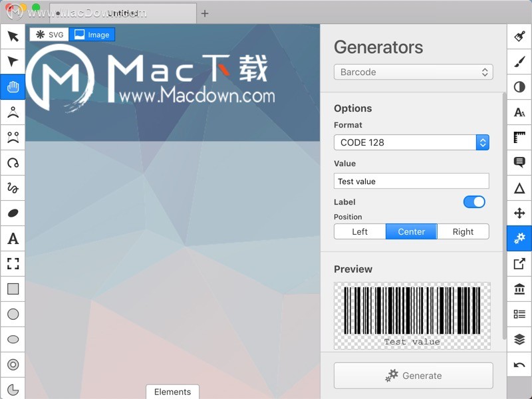Switch to the SVG view tab
The image size is (532, 399).
(49, 35)
